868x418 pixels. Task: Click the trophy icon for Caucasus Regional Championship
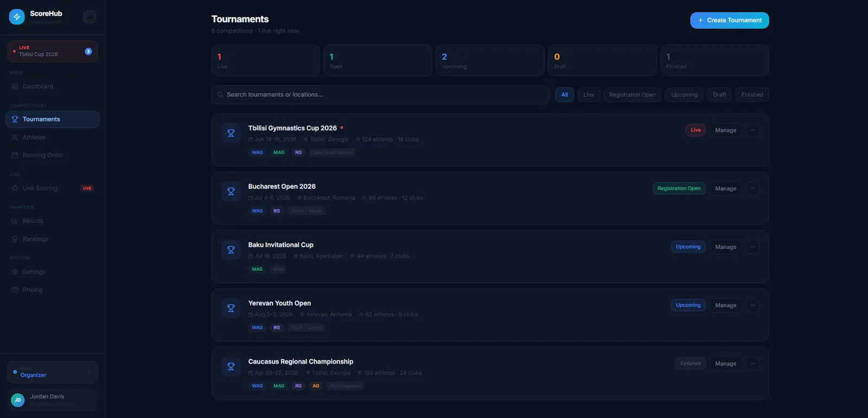(x=231, y=366)
